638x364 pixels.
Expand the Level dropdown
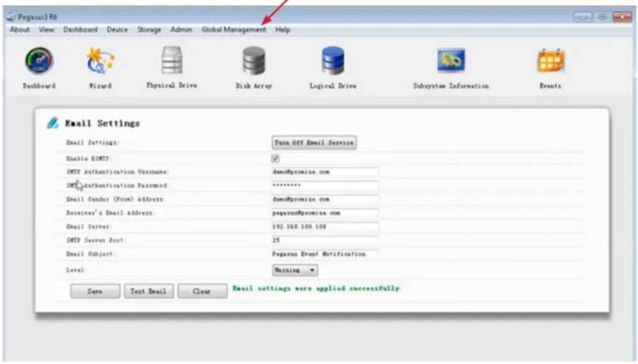coord(295,270)
